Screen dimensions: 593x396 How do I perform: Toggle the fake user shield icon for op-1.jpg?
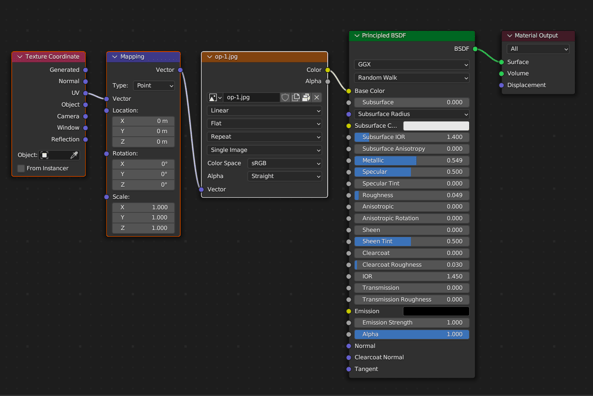[285, 98]
